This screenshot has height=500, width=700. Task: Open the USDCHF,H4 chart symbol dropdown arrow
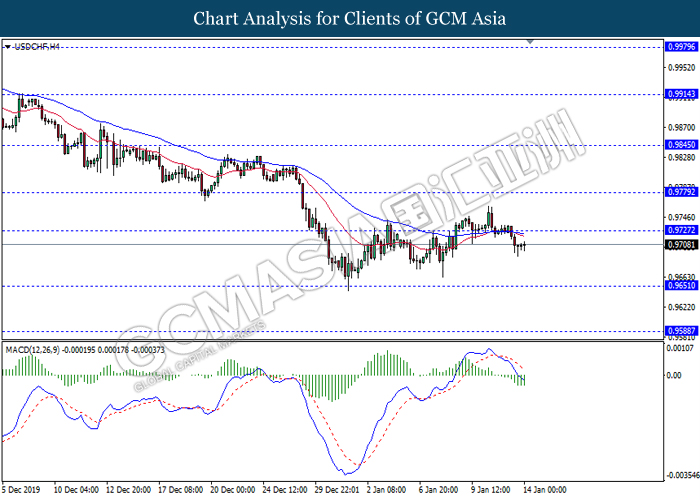[x=8, y=47]
